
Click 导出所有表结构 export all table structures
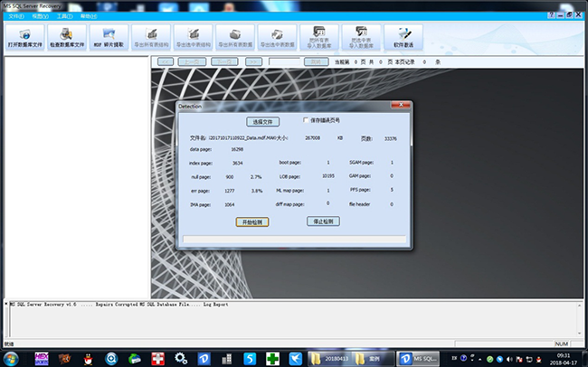click(151, 37)
